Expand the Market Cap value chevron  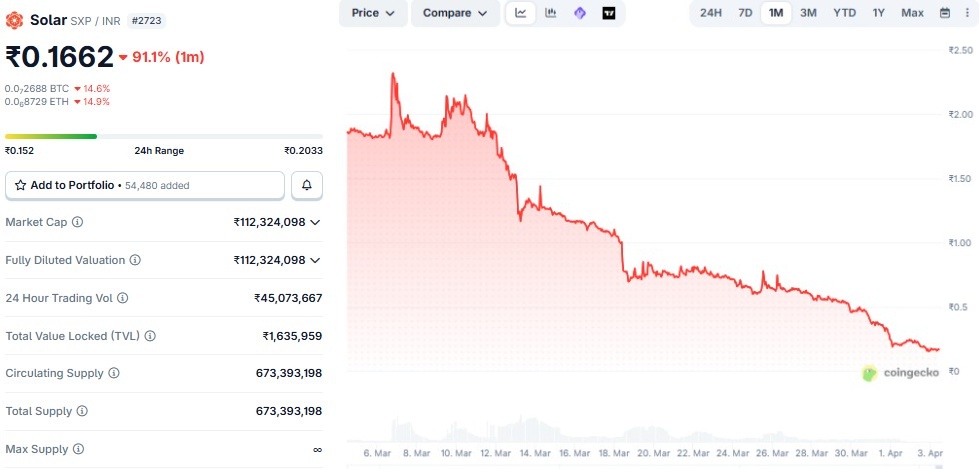315,222
